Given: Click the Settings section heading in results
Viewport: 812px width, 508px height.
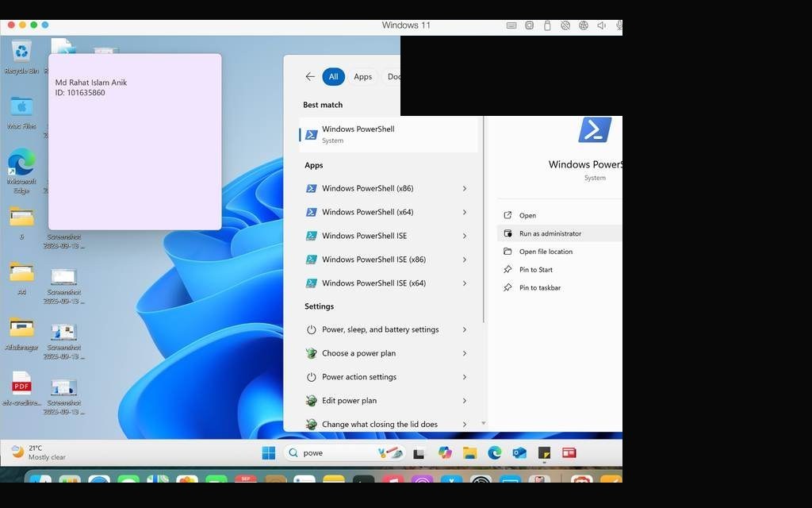Looking at the screenshot, I should 319,306.
